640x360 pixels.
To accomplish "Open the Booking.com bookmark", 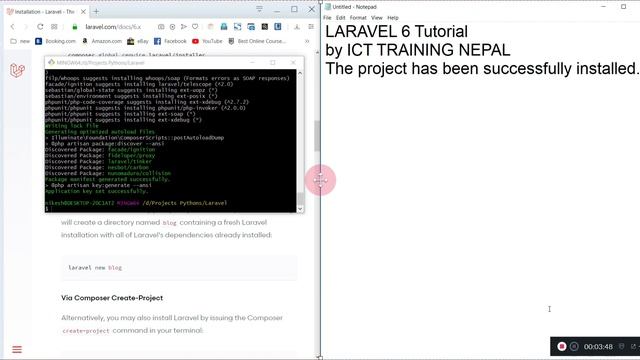I will coord(56,41).
